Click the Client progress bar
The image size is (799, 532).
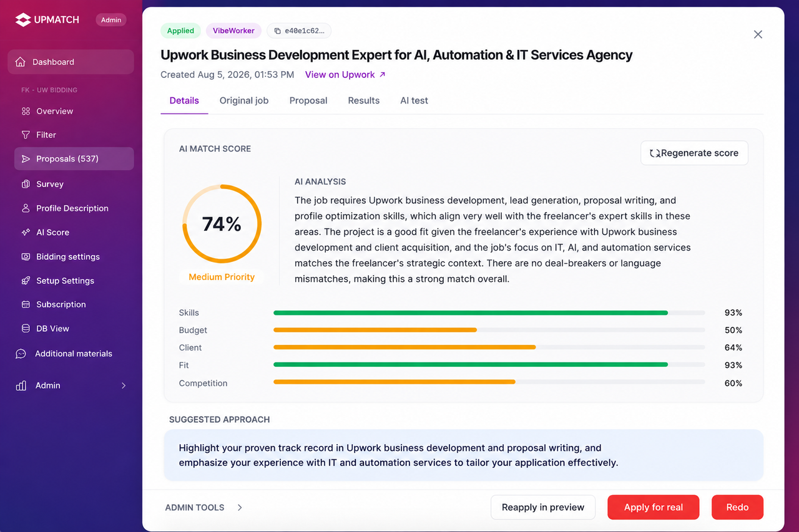[489, 347]
